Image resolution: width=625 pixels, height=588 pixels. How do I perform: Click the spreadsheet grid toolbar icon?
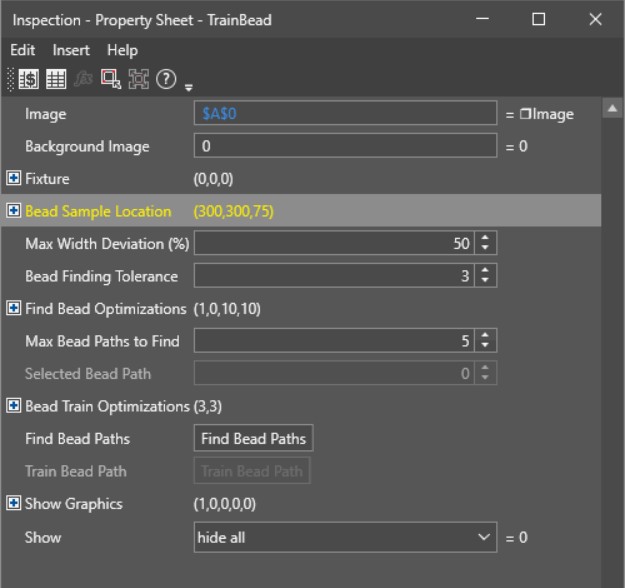coord(56,80)
